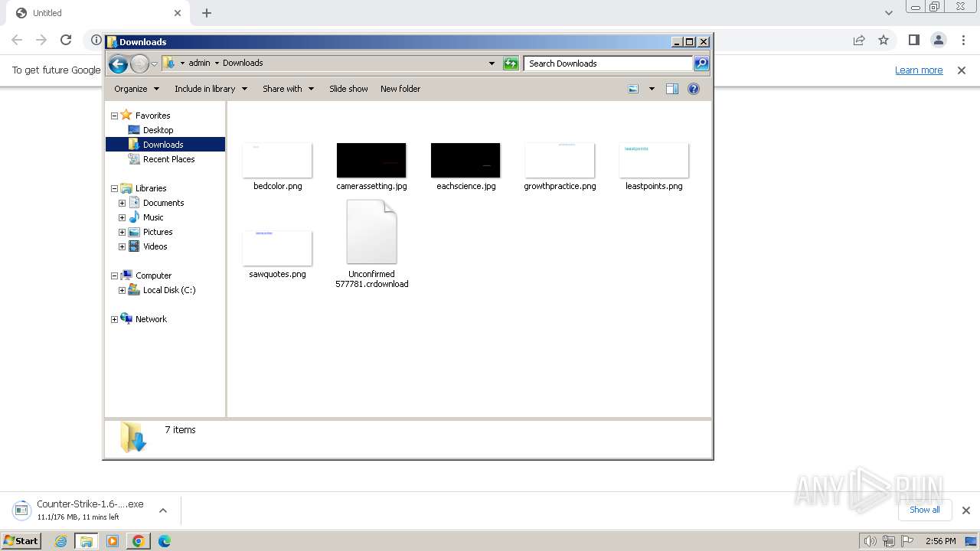The height and width of the screenshot is (551, 980).
Task: Open the Include in library menu
Action: point(211,89)
